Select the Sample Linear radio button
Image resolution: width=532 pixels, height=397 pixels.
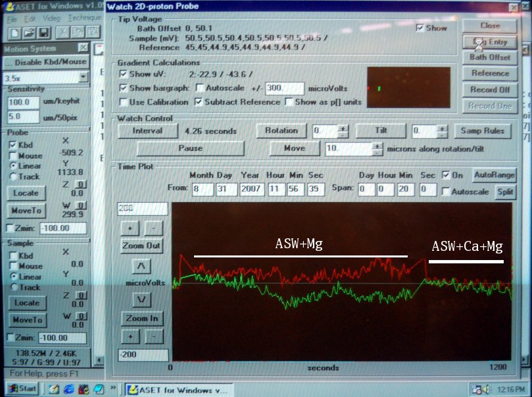14,276
